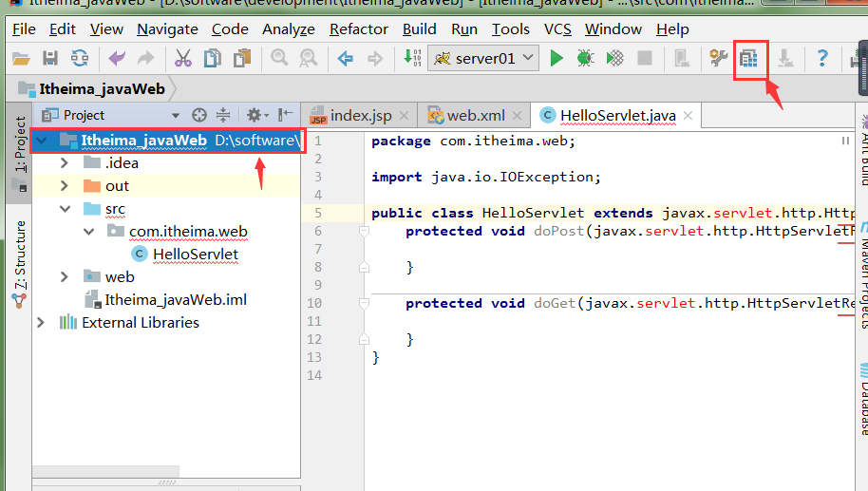Open the Project view mode dropdown

[176, 115]
